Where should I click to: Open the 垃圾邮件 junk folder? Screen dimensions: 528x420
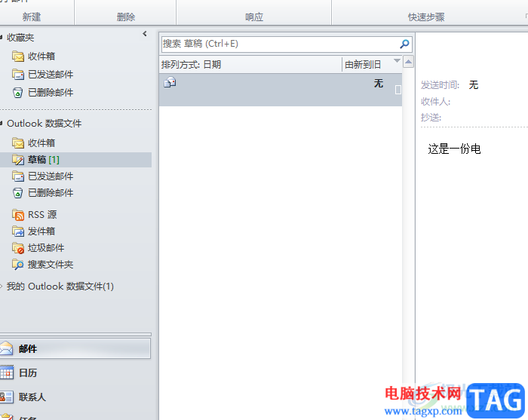(x=46, y=247)
